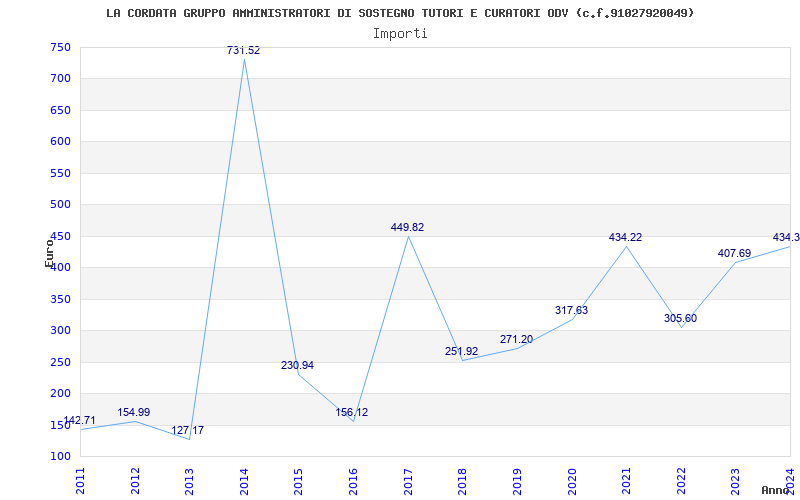Select the 305.60 data label
The height and width of the screenshot is (500, 800).
[681, 318]
